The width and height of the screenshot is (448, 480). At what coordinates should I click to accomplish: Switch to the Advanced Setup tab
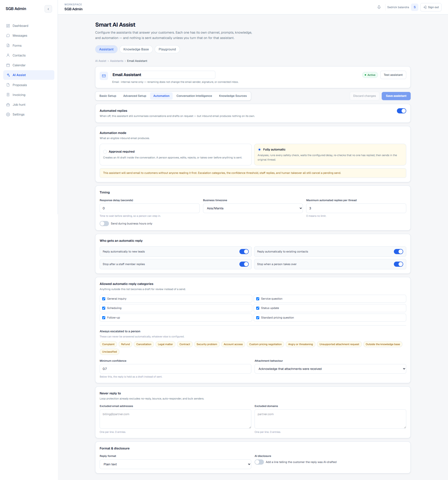point(135,96)
